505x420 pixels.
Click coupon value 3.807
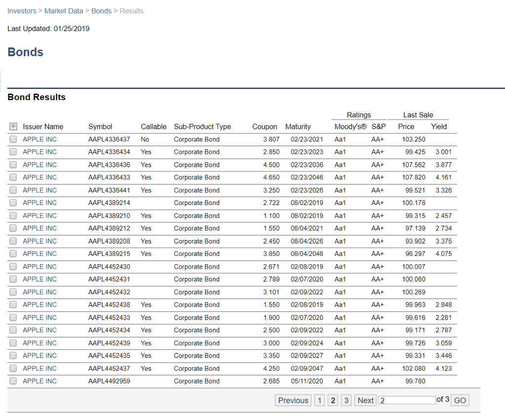(271, 140)
